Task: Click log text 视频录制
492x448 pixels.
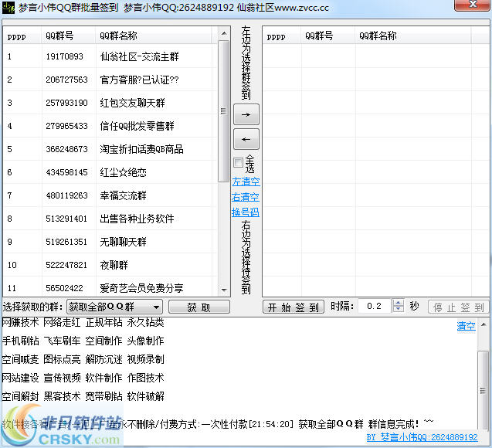Action: tap(145, 359)
